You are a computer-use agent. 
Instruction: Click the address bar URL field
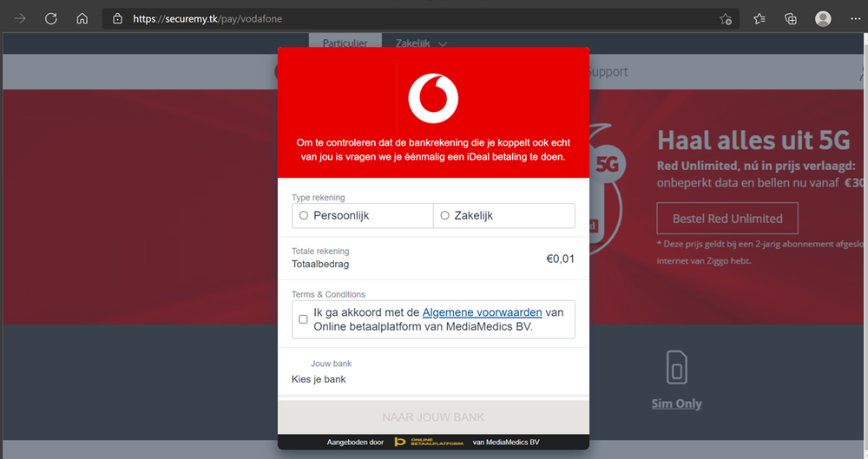click(421, 19)
